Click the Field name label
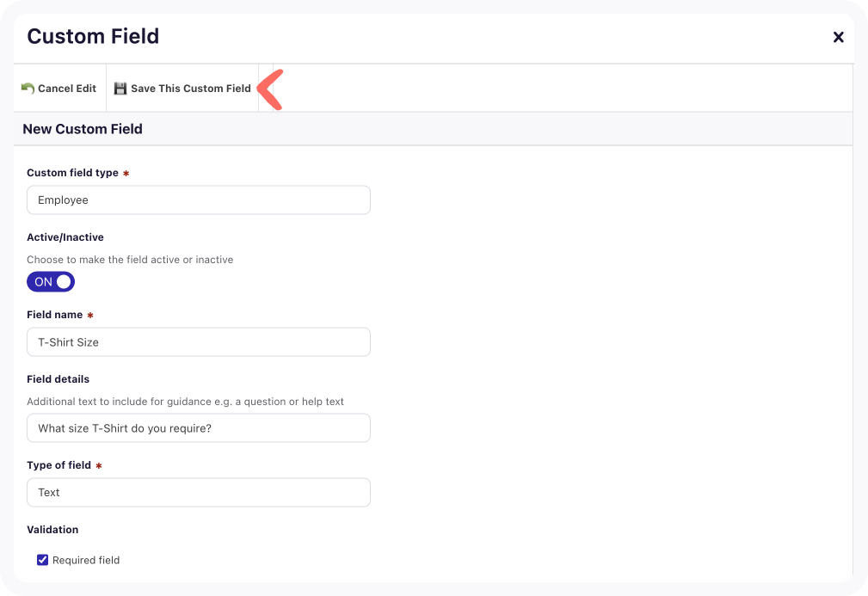 click(x=55, y=315)
